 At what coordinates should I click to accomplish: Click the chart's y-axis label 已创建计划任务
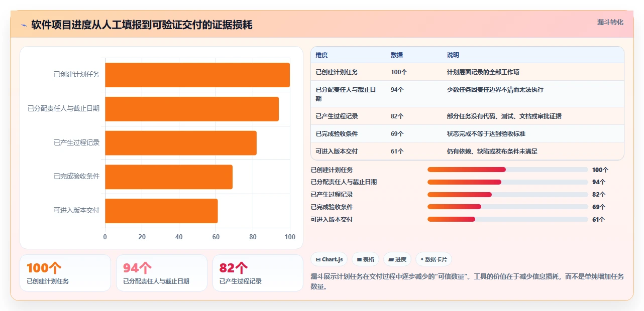[76, 75]
